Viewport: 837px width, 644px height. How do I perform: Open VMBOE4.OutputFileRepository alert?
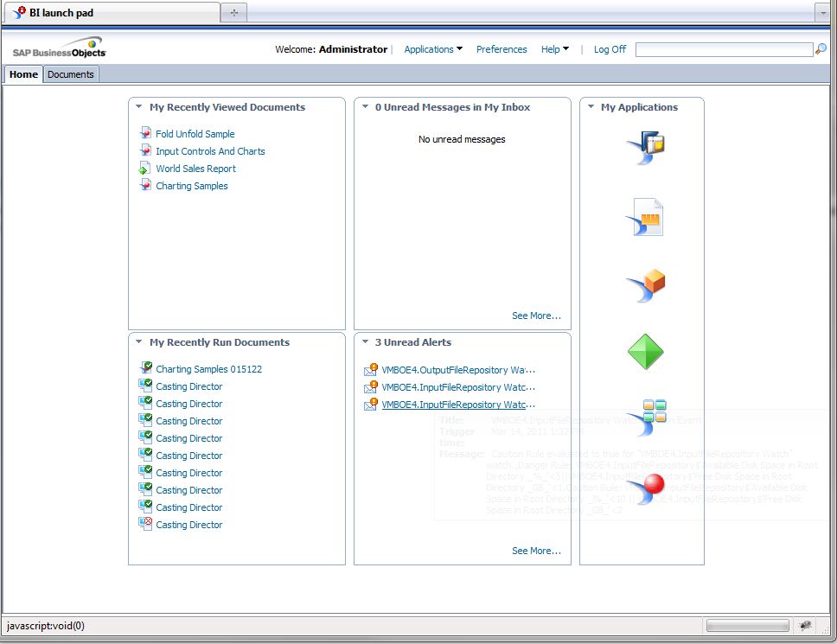pos(458,370)
